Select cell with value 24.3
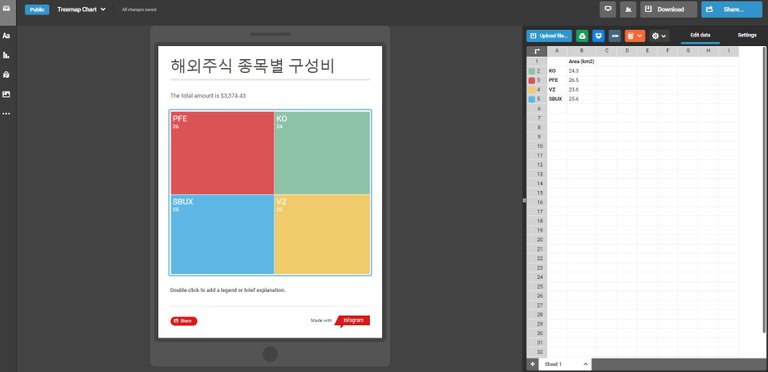The image size is (768, 372). click(x=581, y=71)
